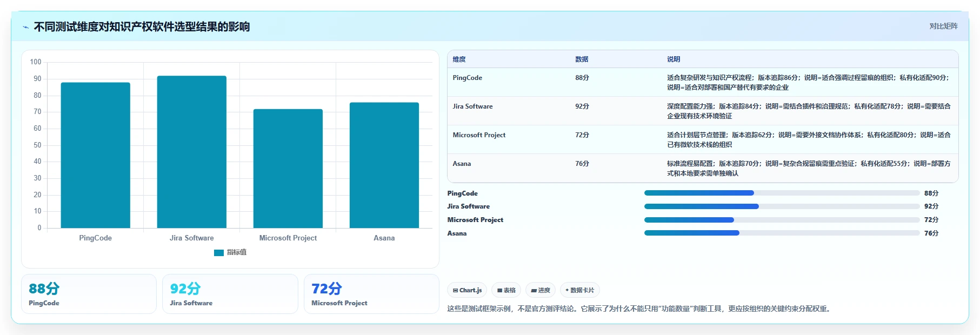Click the Jira description starting 深度配置能力强
980x335 pixels.
809,111
